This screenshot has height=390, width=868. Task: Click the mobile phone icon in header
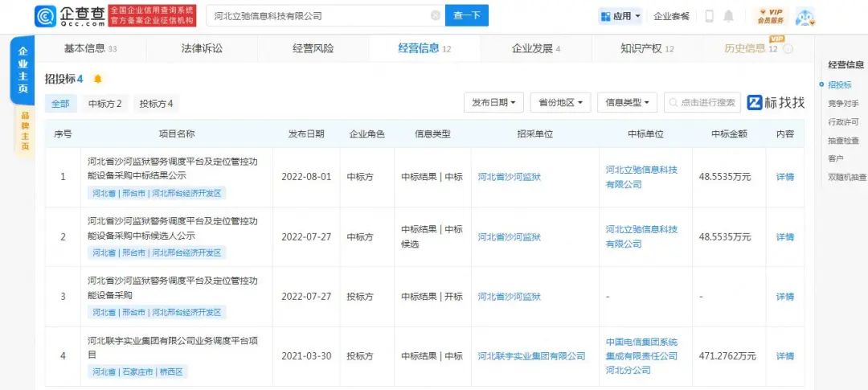709,16
